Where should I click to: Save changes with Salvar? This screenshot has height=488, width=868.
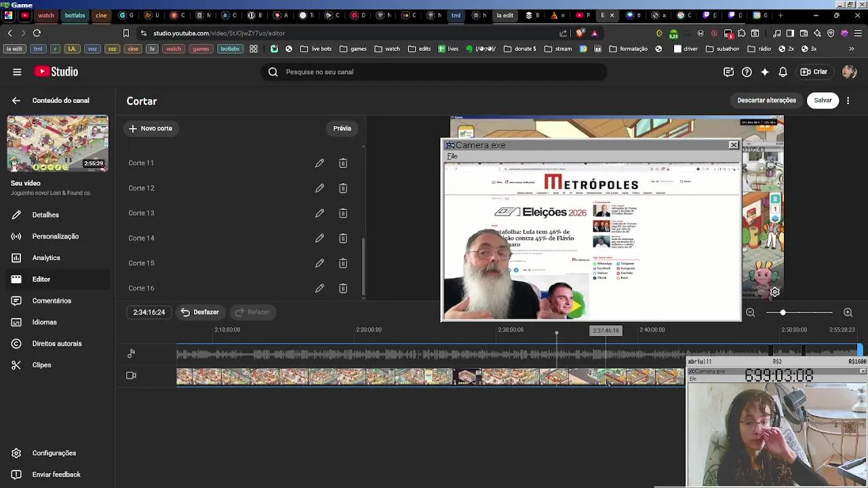(823, 100)
